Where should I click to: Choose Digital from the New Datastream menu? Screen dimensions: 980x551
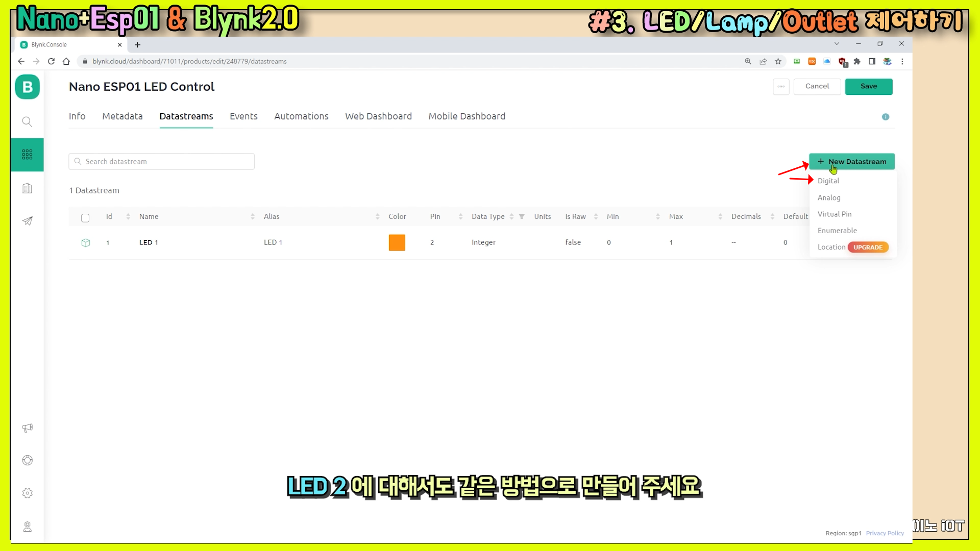[x=828, y=181]
